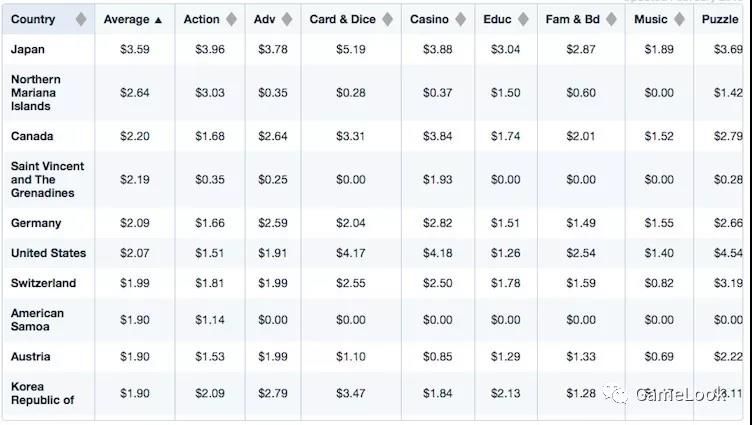
Task: Select the Japan country row
Action: coord(373,49)
